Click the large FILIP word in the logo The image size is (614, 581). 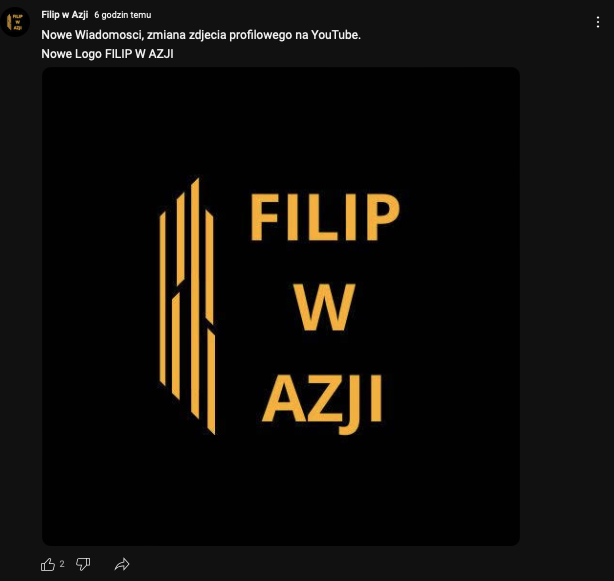325,217
